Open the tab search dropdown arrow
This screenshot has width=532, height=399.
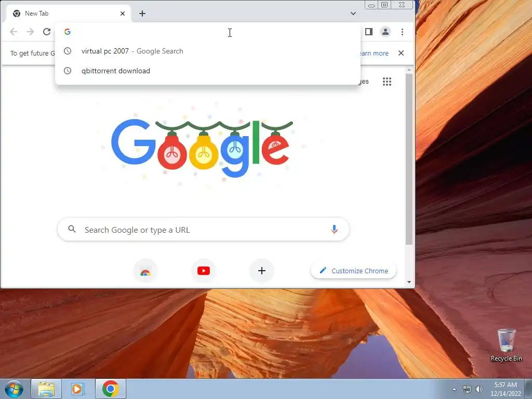(353, 14)
